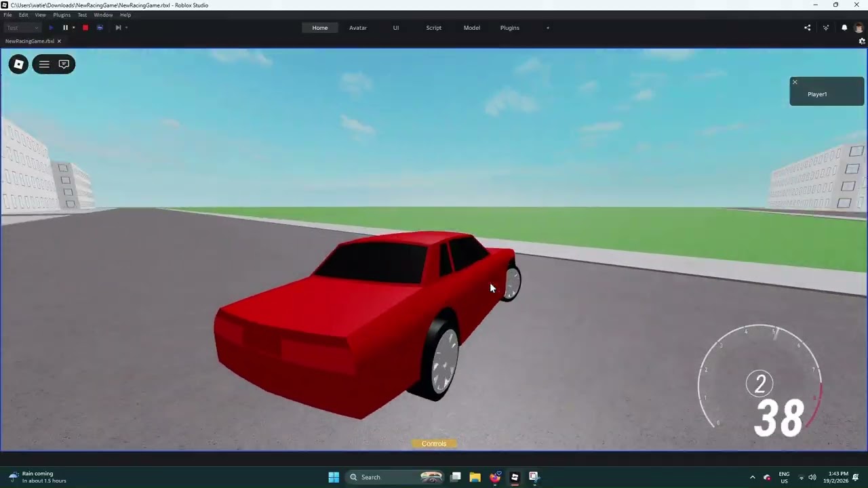Click the gear number indicator circle
The image size is (868, 488).
click(759, 384)
